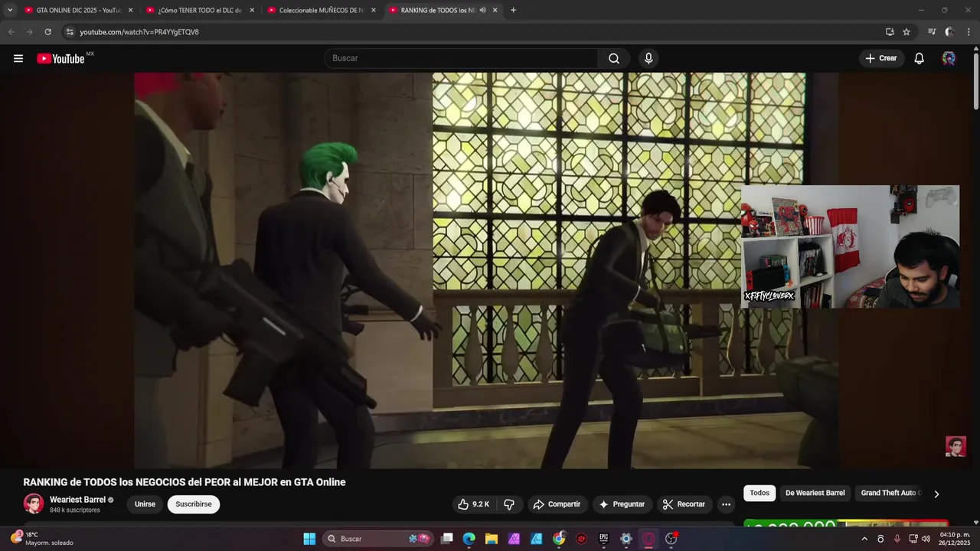Open weather widget showing 18°C
The width and height of the screenshot is (980, 551).
[42, 539]
